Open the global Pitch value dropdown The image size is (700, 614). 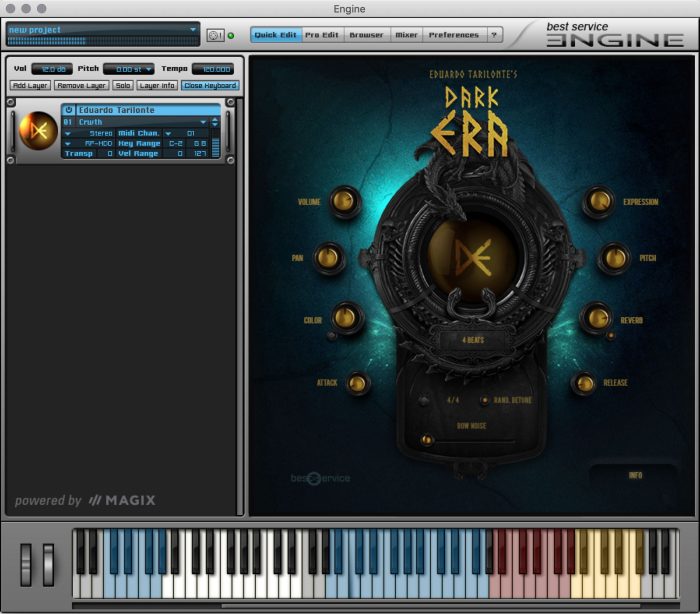click(x=149, y=69)
